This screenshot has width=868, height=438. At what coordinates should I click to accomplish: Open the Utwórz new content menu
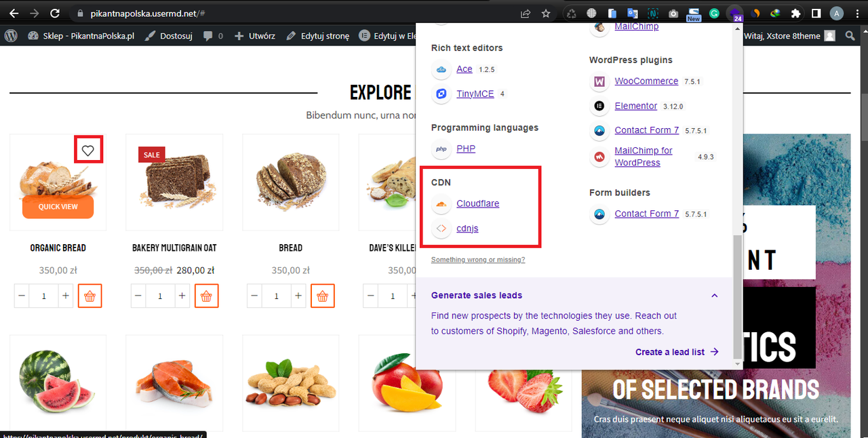click(254, 36)
